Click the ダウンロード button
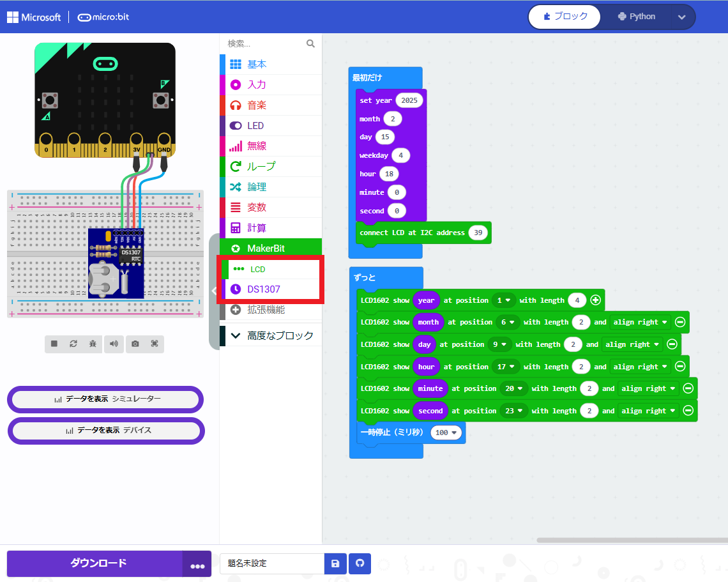 pyautogui.click(x=98, y=563)
